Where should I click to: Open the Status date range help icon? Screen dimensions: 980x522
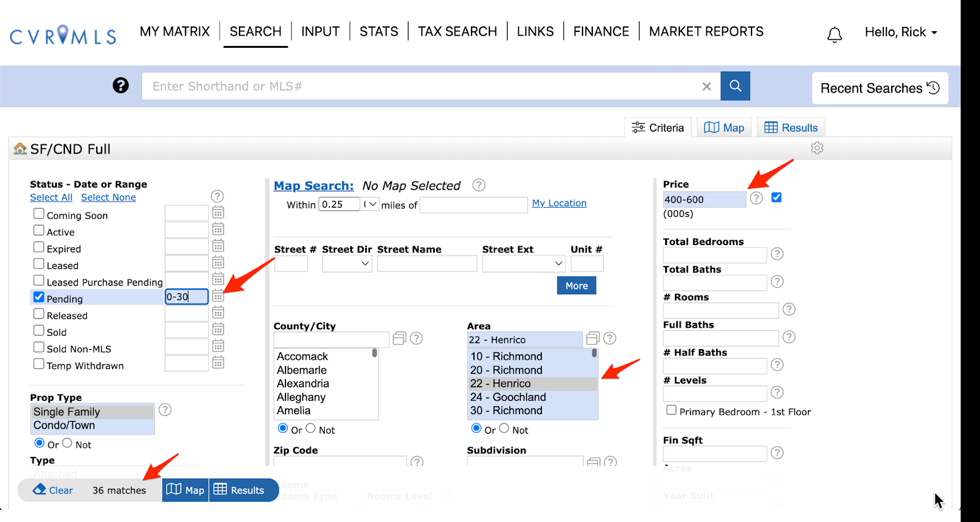tap(217, 196)
